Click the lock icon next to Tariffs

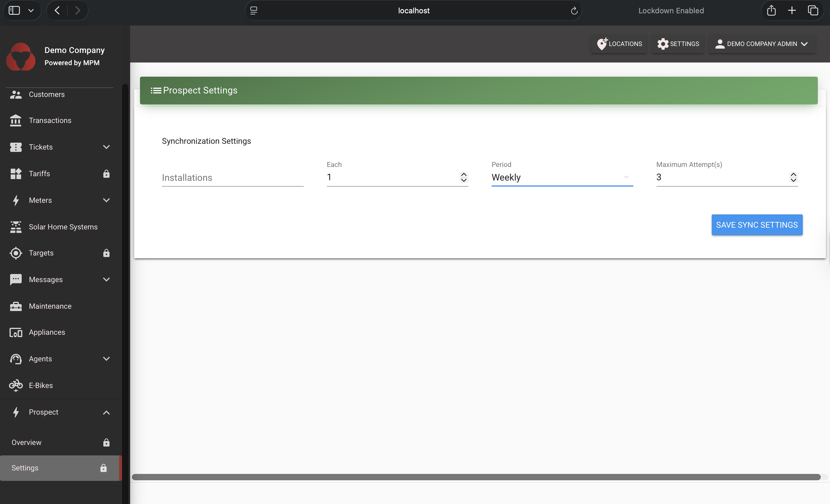(x=106, y=174)
